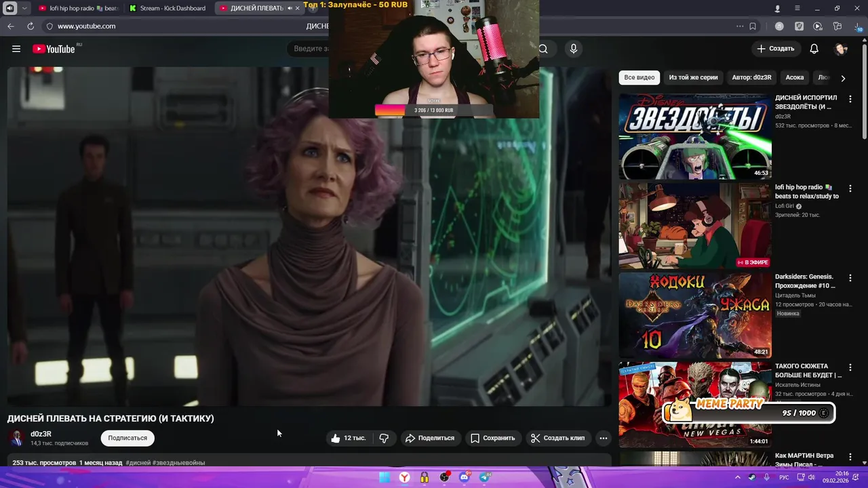The image size is (868, 488).
Task: Open the #дисней hashtag link
Action: [x=138, y=463]
